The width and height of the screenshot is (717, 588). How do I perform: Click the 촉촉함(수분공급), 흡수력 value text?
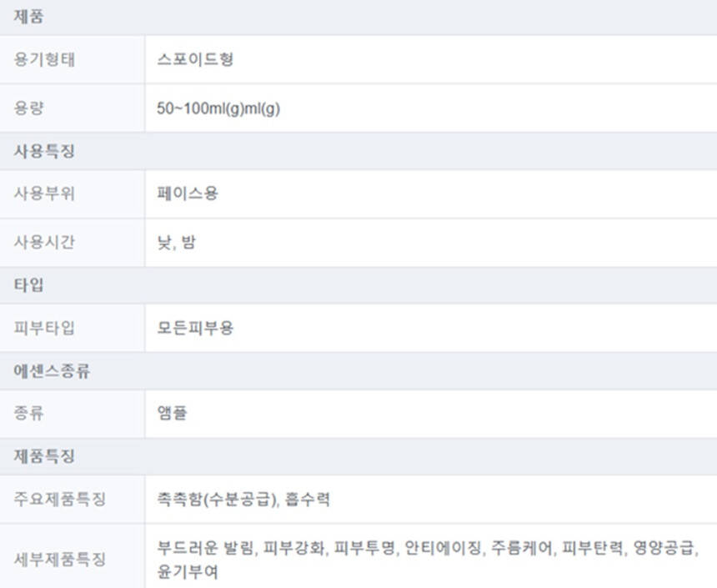pos(243,500)
